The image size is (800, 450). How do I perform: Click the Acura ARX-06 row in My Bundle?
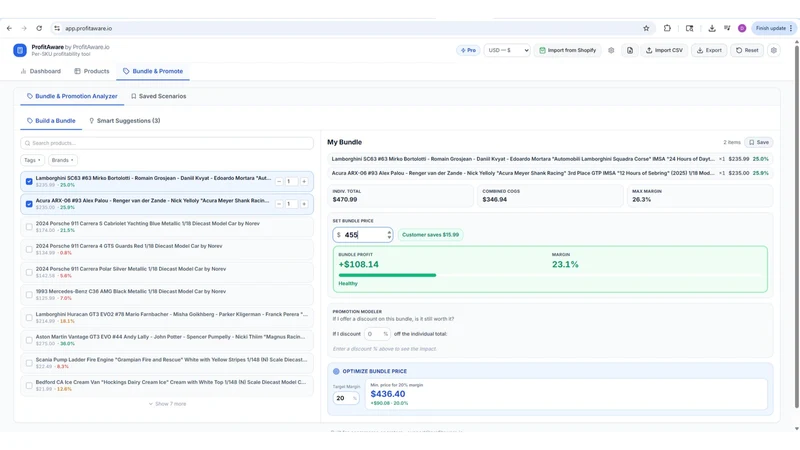click(550, 173)
